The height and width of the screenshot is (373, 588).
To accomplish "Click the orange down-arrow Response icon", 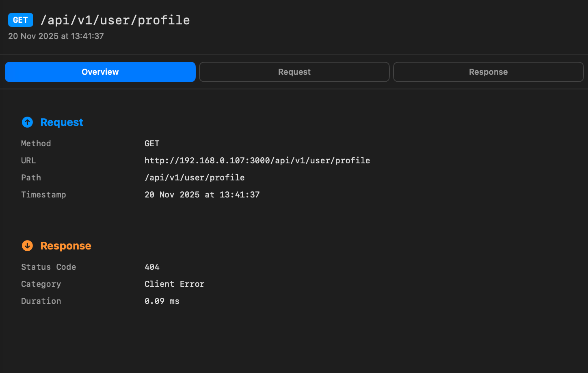I will pyautogui.click(x=27, y=246).
